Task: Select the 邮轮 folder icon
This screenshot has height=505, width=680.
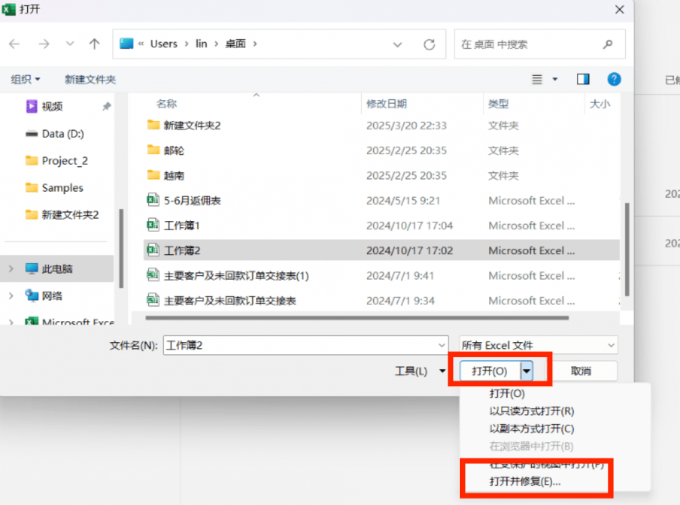Action: pos(154,150)
